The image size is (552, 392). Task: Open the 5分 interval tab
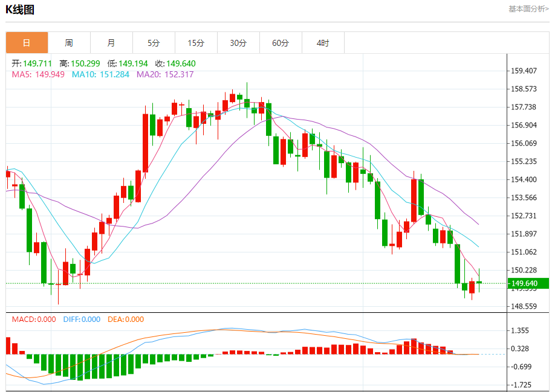coord(154,43)
